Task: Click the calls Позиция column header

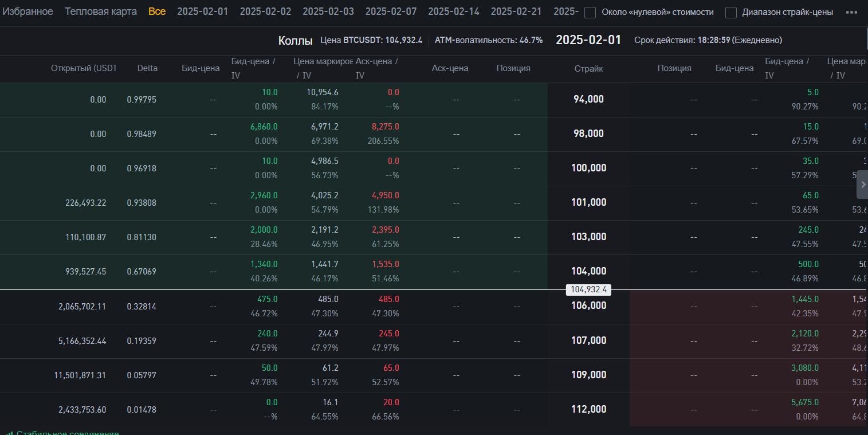Action: coord(513,68)
